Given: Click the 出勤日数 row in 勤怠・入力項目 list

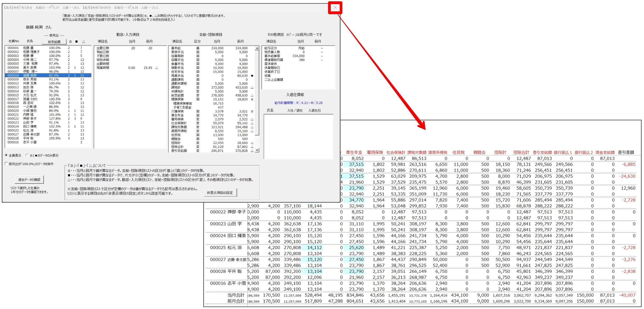Looking at the screenshot, I should tap(130, 48).
